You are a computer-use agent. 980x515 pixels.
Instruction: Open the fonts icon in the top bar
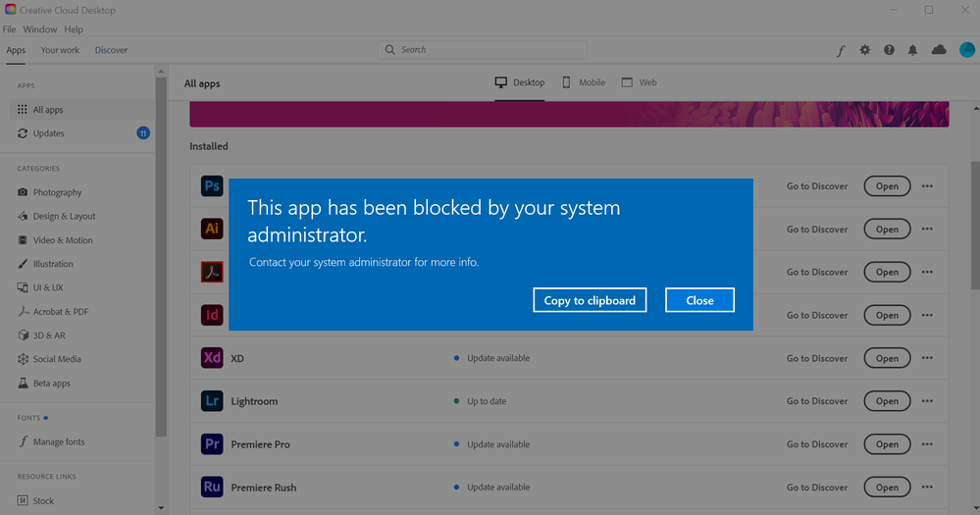coord(841,50)
